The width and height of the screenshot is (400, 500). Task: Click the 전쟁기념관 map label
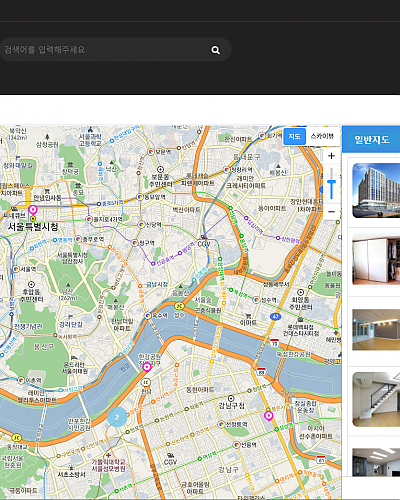[28, 326]
